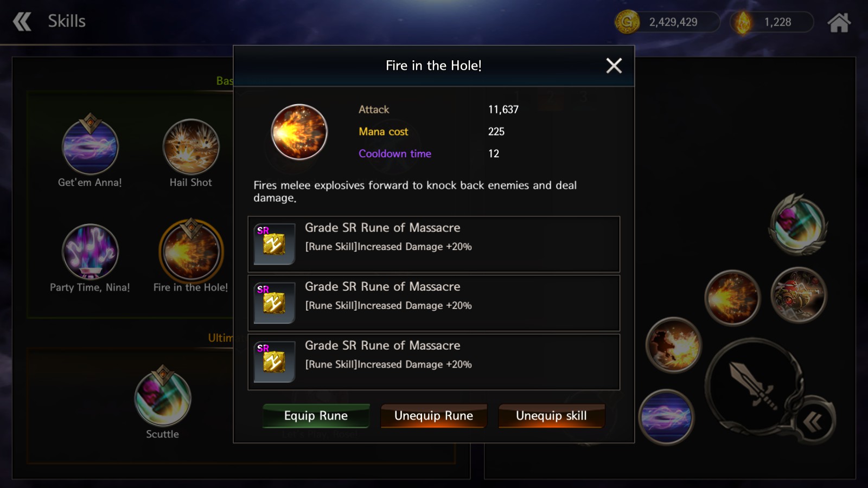Select the Party Time, Nina! skill icon

(90, 252)
